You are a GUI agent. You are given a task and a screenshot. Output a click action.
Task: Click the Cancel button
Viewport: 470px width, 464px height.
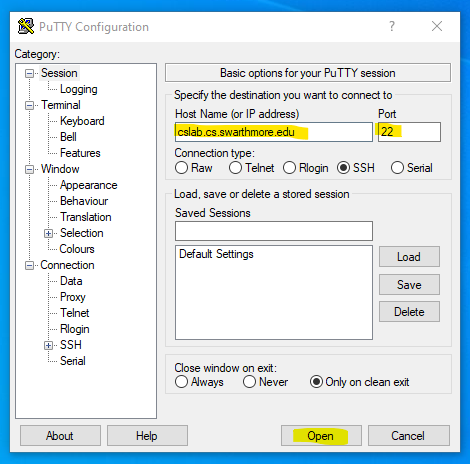coord(409,436)
